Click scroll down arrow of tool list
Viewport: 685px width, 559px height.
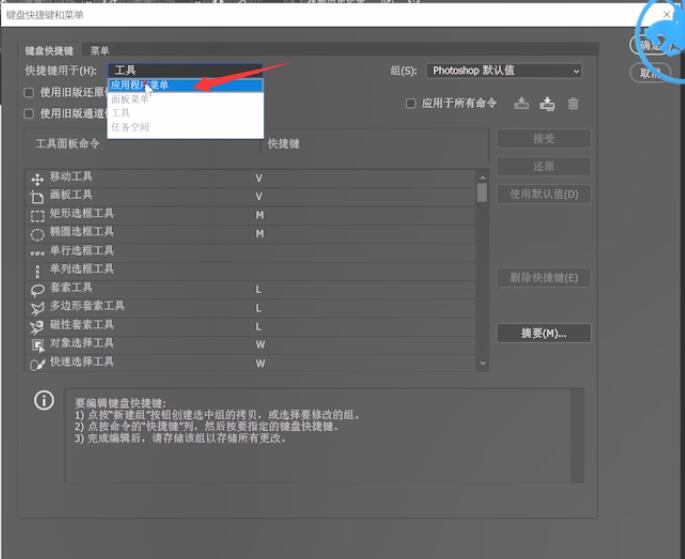[482, 363]
